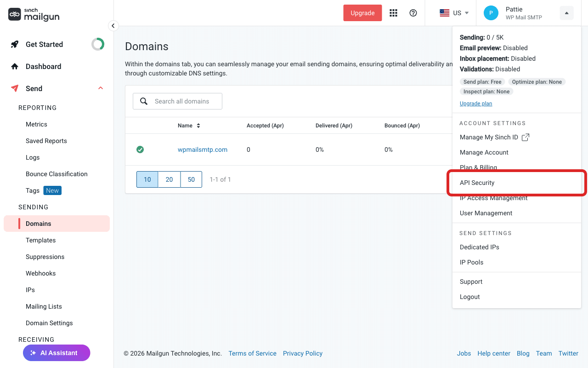Open Metrics in the sidebar

coord(36,124)
